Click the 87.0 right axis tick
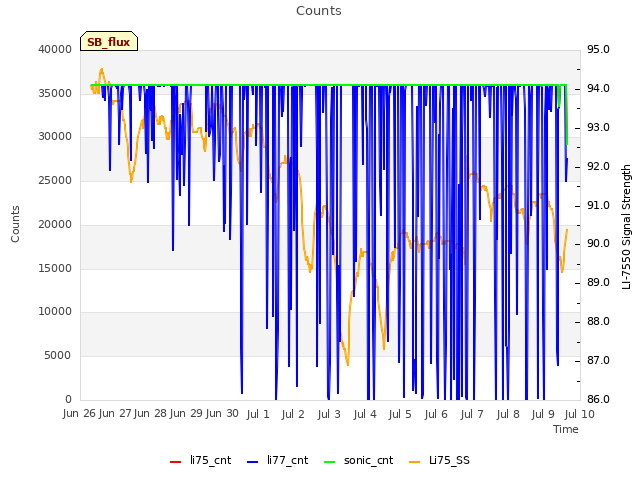Image resolution: width=640 pixels, height=480 pixels. pyautogui.click(x=598, y=360)
